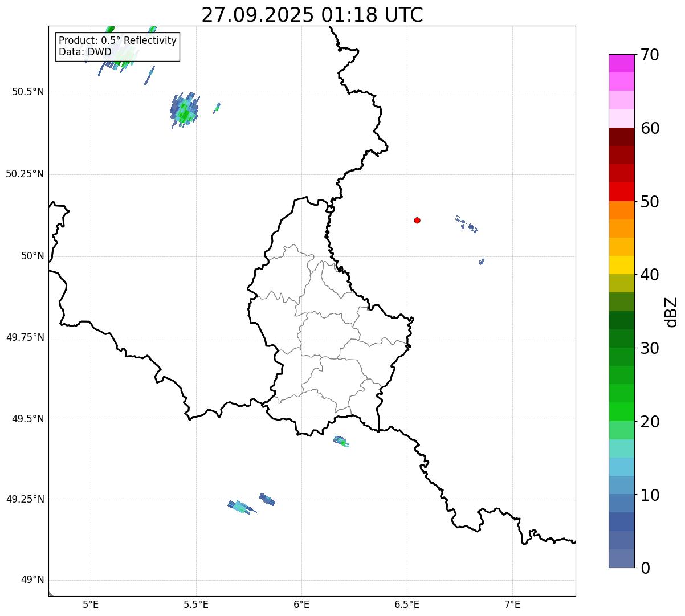Image resolution: width=685 pixels, height=616 pixels.
Task: Click the 49.75°N latitude label
Action: tap(25, 337)
